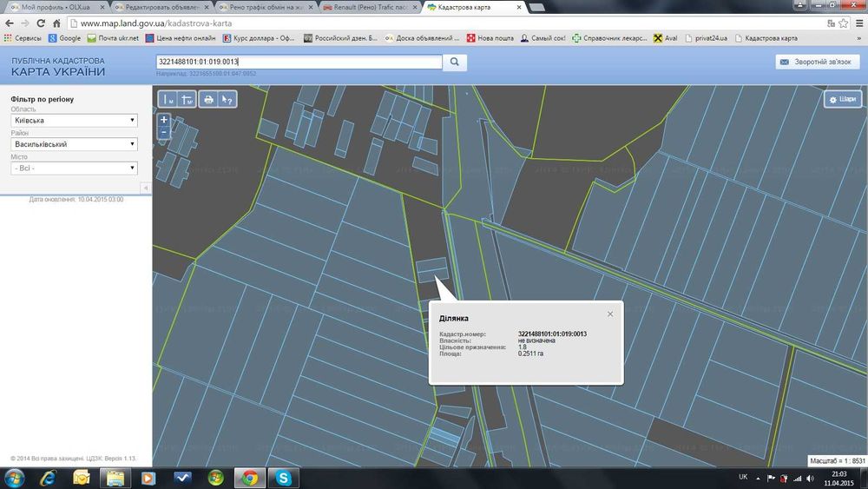Open the privat24.ua bookmark

click(707, 38)
